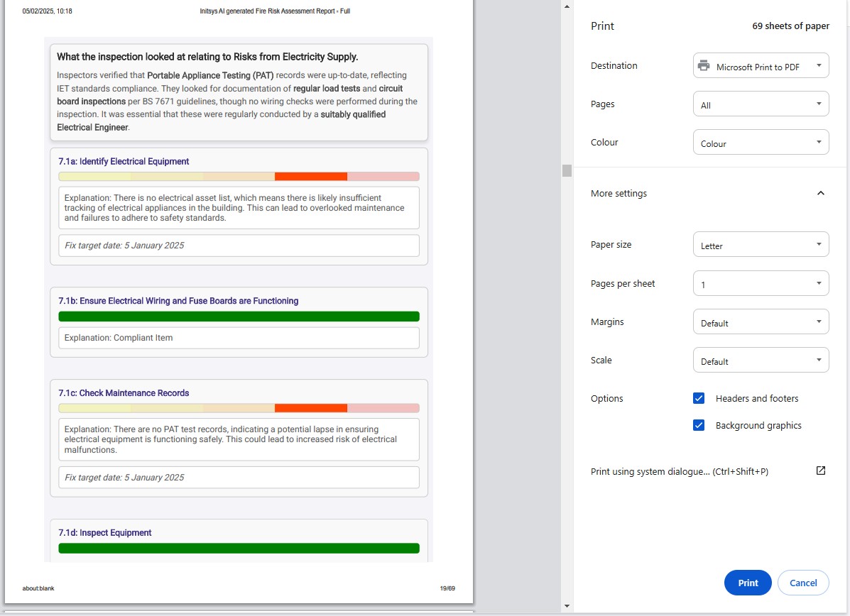Collapse the More settings section
Viewport: 850px width, 616px height.
(x=821, y=193)
